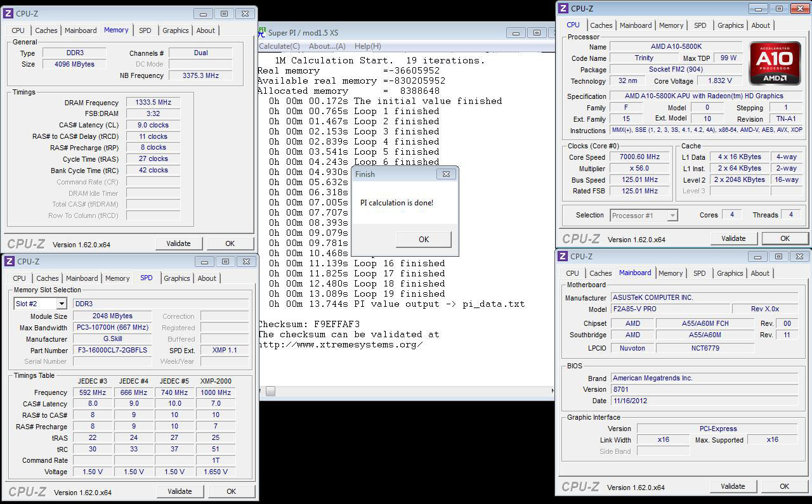Switch to the CPU tab in the Mainboard CPU-Z window
The height and width of the screenshot is (504, 812).
click(573, 273)
